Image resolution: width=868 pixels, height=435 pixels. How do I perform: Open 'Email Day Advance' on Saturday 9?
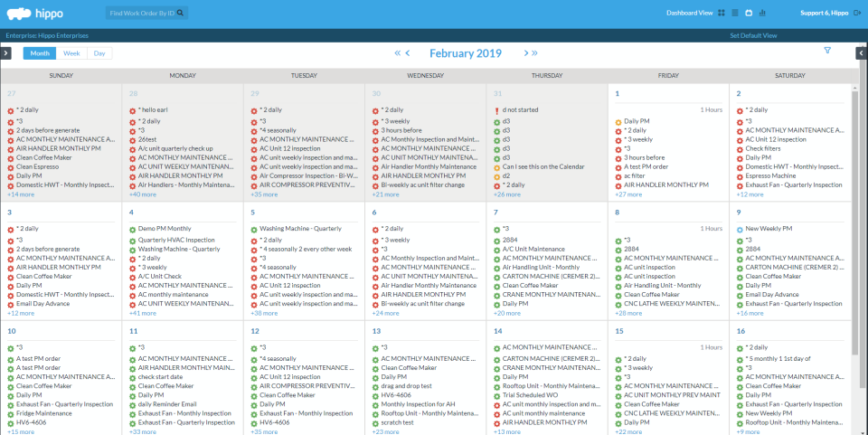(x=771, y=295)
